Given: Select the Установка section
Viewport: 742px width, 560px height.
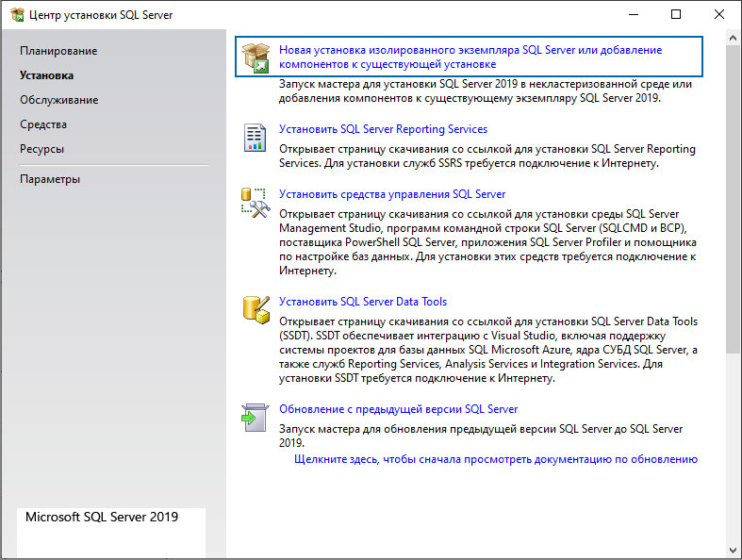Looking at the screenshot, I should point(47,75).
